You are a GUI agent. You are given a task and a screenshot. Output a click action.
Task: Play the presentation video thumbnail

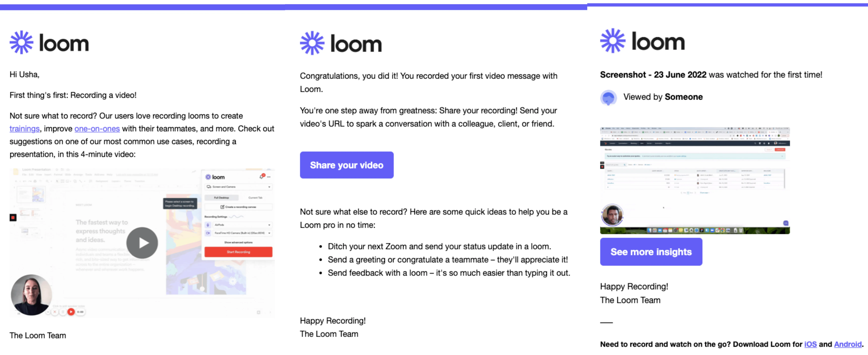(142, 242)
